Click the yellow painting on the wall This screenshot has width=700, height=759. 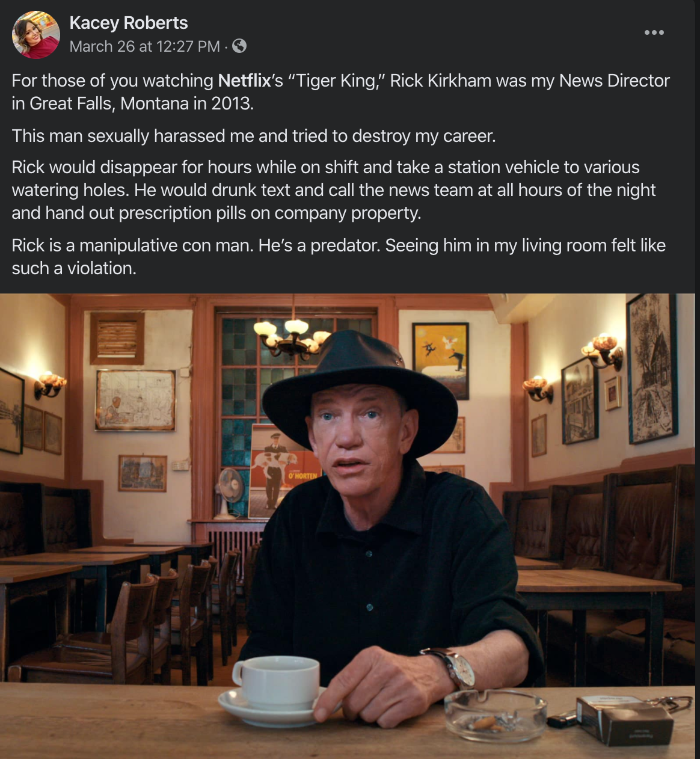point(441,360)
